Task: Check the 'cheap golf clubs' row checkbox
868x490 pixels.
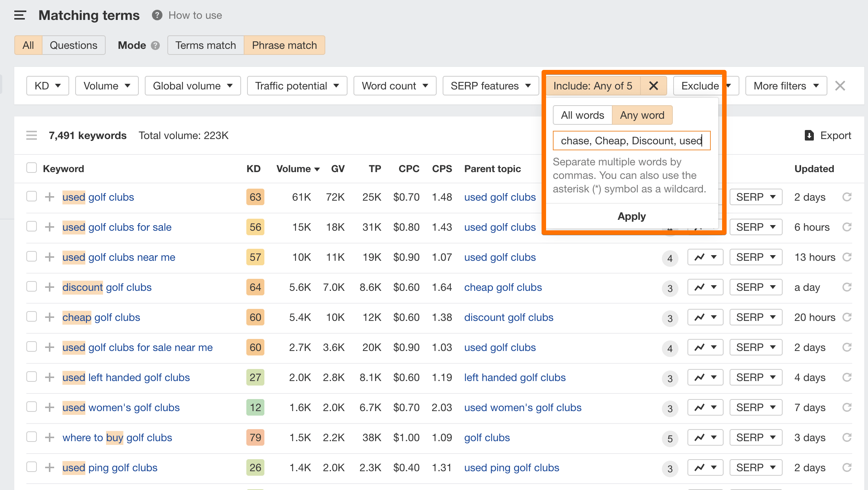Action: (x=32, y=317)
